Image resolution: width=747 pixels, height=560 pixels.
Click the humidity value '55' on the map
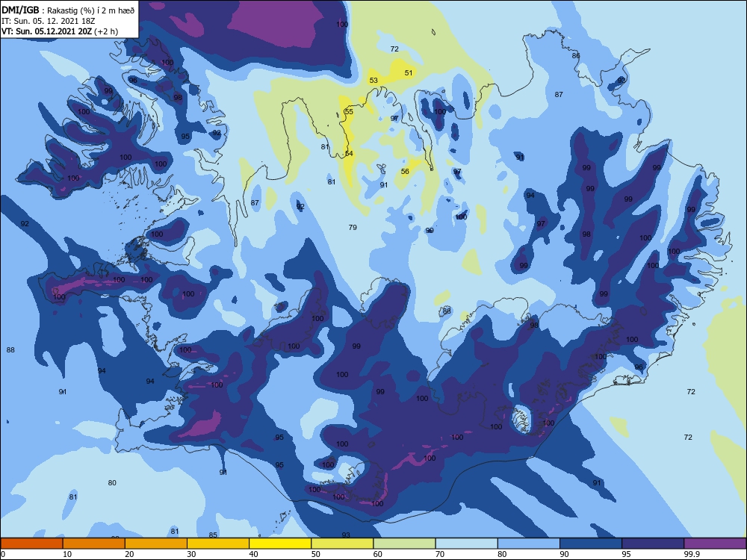pos(349,111)
